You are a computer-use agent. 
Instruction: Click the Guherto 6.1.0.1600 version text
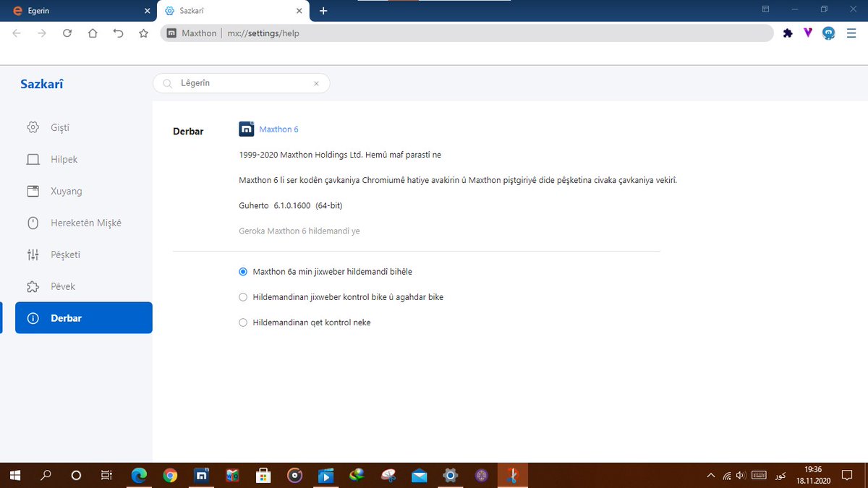point(290,206)
